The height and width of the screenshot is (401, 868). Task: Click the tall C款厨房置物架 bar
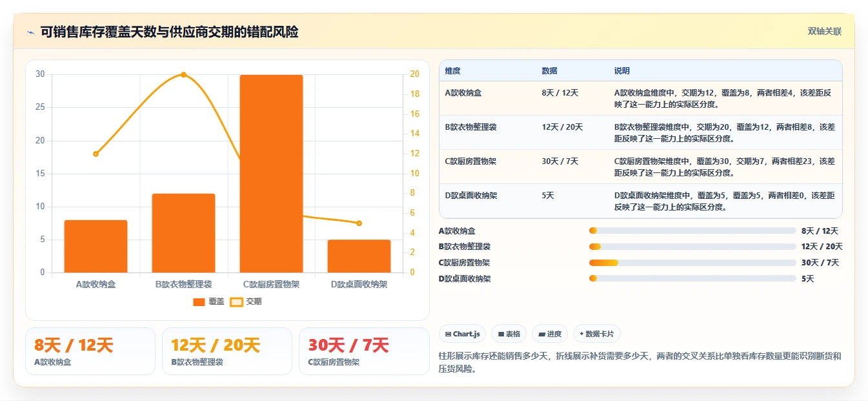[271, 174]
